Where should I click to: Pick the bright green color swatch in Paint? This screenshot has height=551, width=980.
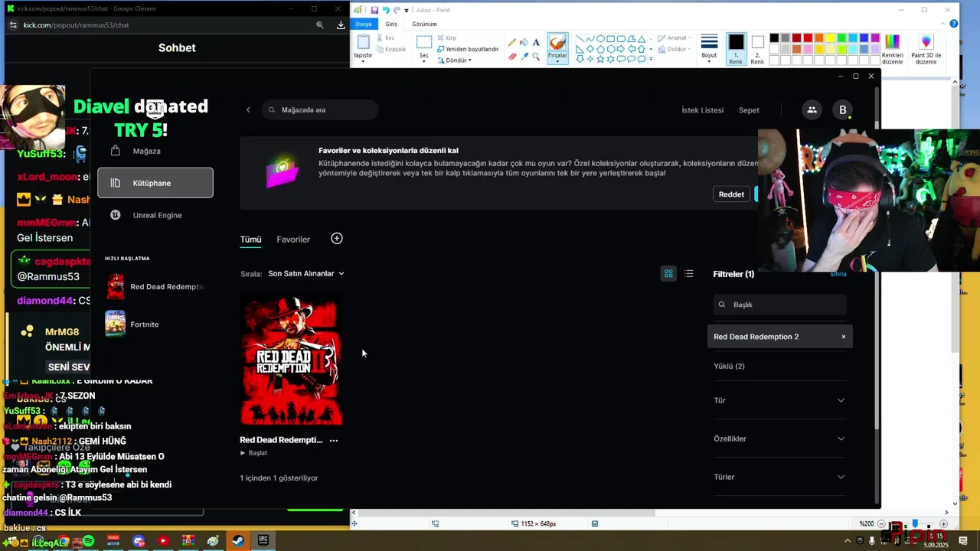(x=841, y=37)
